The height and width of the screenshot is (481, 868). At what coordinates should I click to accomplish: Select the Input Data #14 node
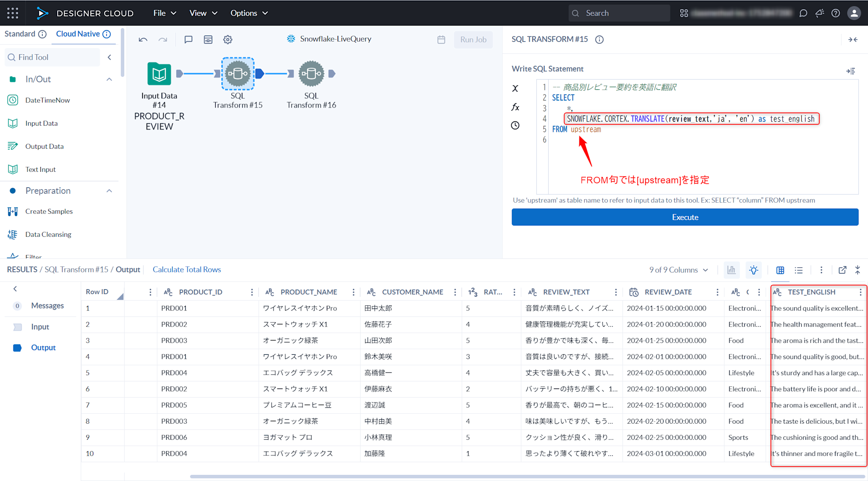[159, 74]
